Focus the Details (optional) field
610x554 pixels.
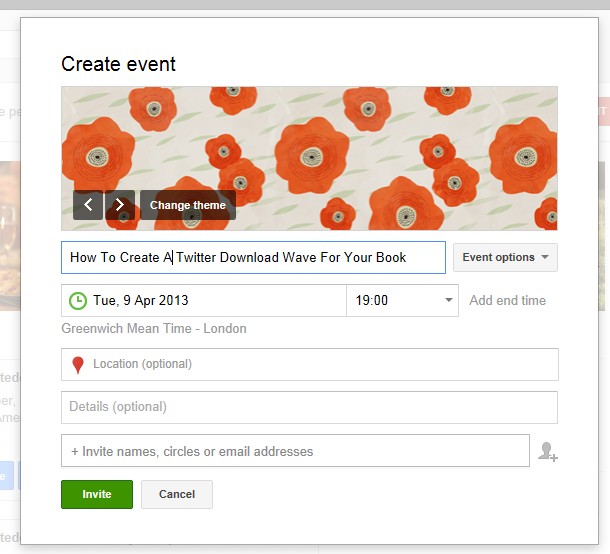tap(309, 407)
